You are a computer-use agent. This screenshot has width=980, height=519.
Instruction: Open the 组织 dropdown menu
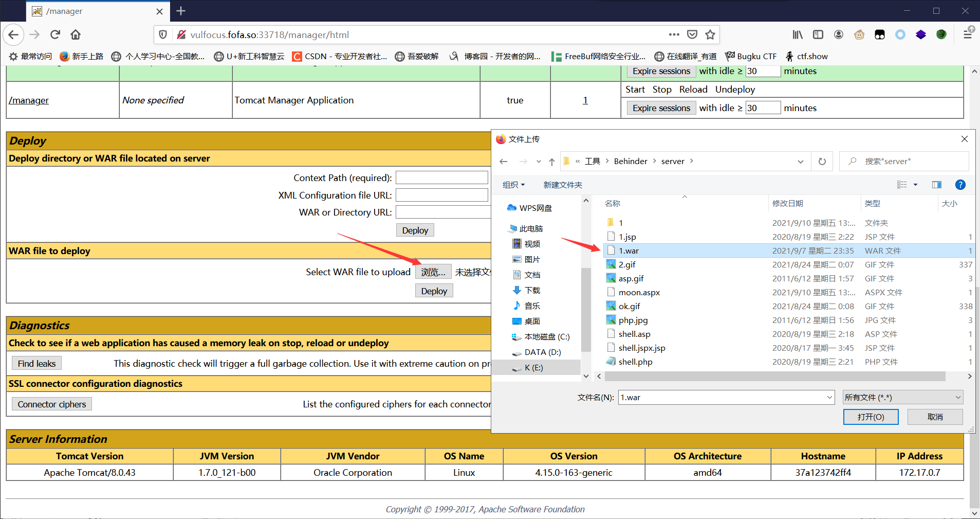click(513, 185)
